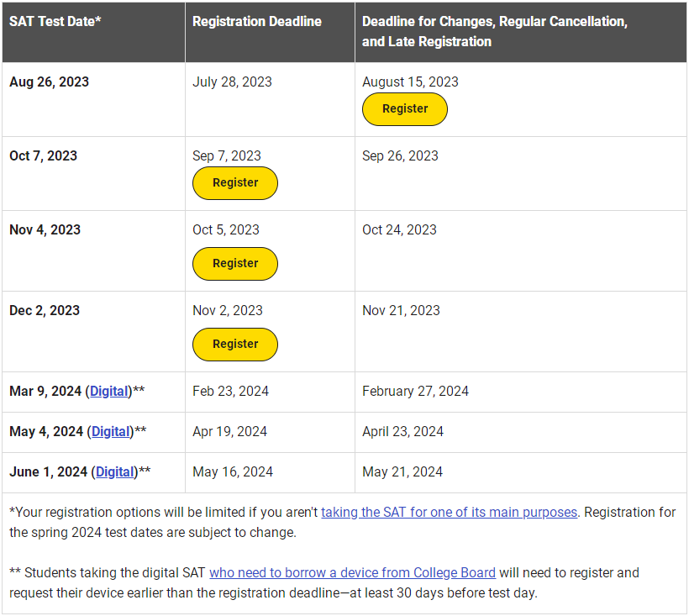Screen dimensions: 689x616
Task: Click Register under August 15, 2023 deadline
Action: point(405,109)
